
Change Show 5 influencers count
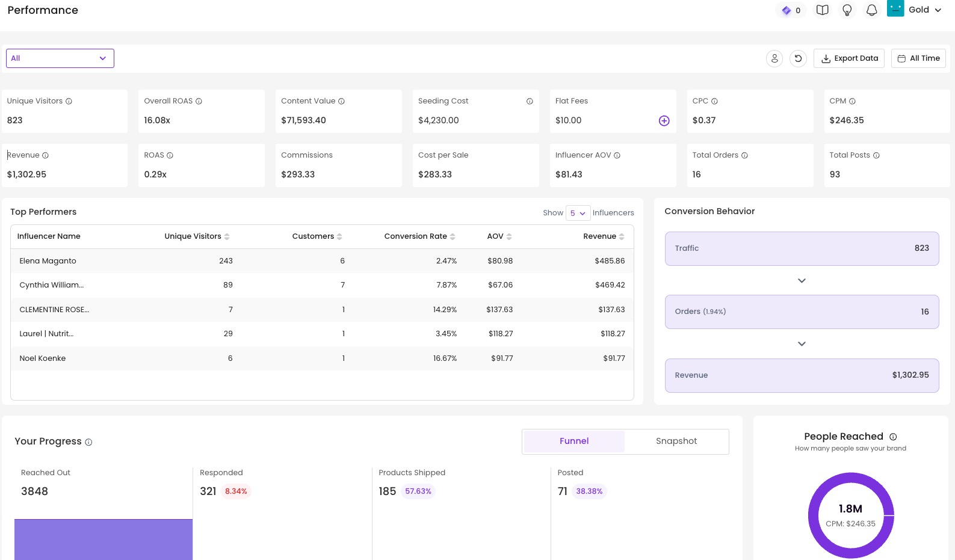point(578,213)
